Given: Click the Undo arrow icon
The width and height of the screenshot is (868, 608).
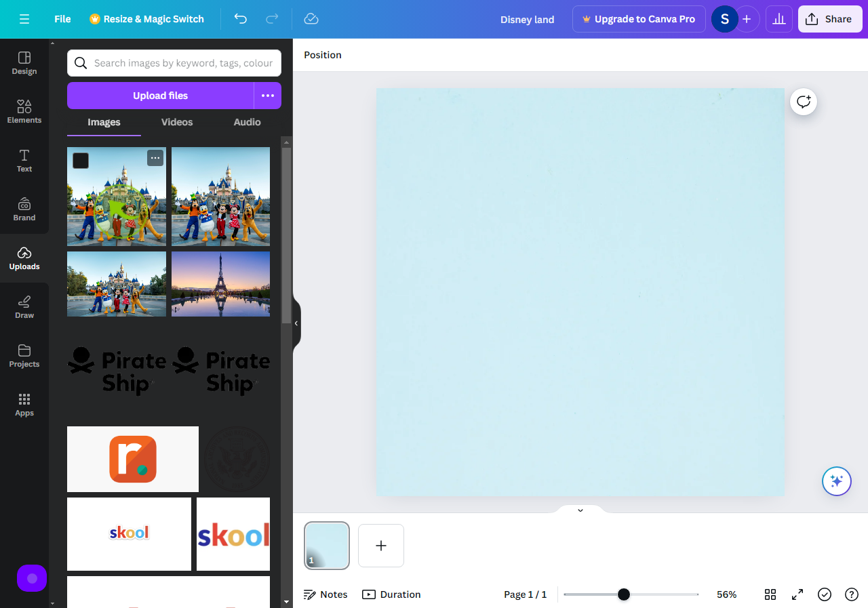Looking at the screenshot, I should pos(241,19).
